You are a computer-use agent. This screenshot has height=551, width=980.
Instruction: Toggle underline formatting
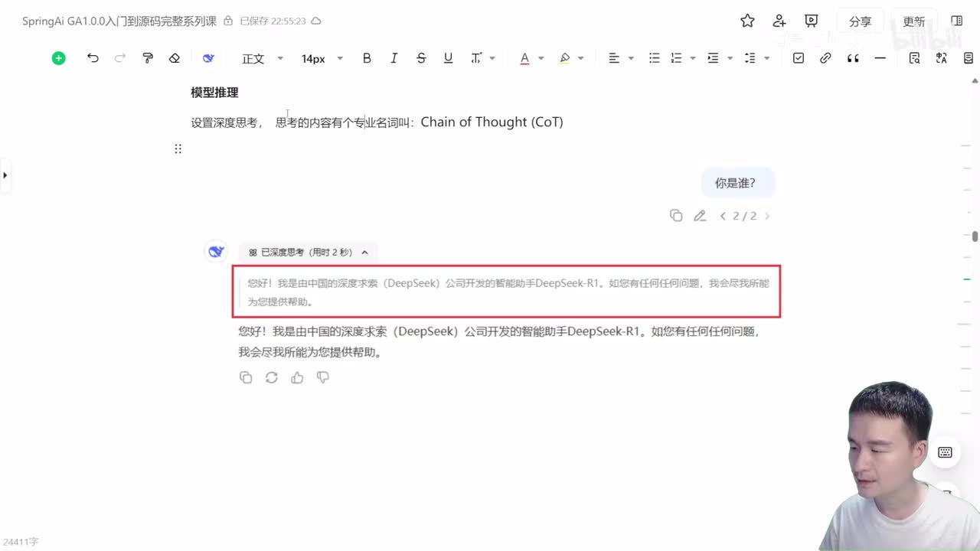[x=449, y=58]
